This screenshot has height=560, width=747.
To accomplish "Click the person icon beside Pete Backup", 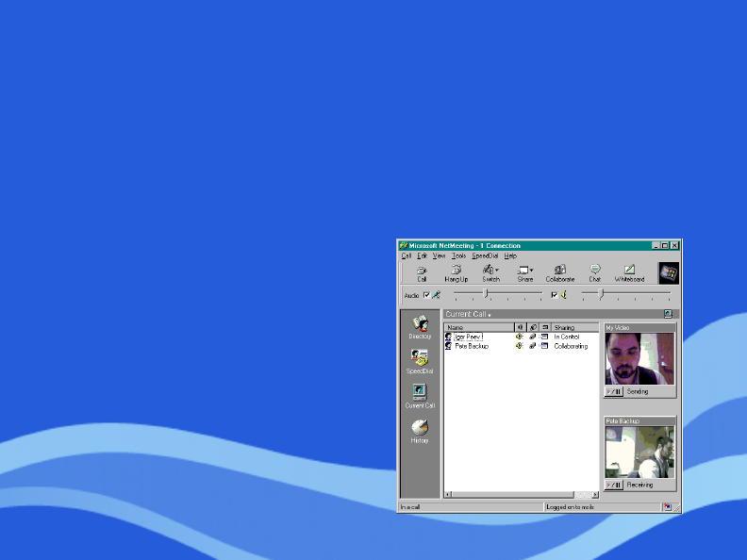I will point(448,346).
